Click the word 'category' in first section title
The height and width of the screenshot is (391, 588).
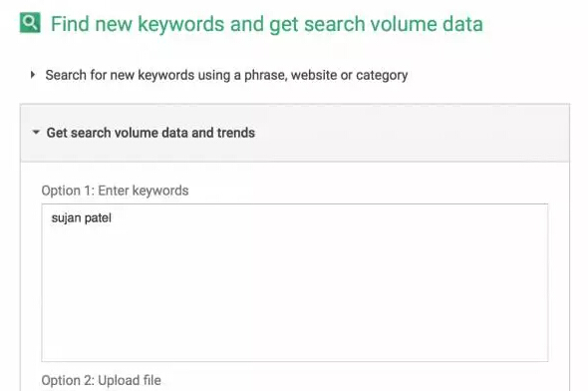pyautogui.click(x=382, y=76)
